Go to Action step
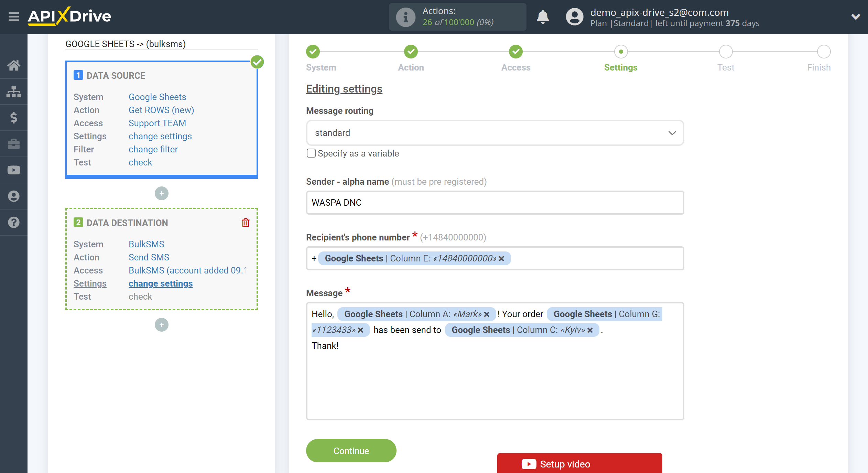Screen dimensions: 868x473 point(411,52)
